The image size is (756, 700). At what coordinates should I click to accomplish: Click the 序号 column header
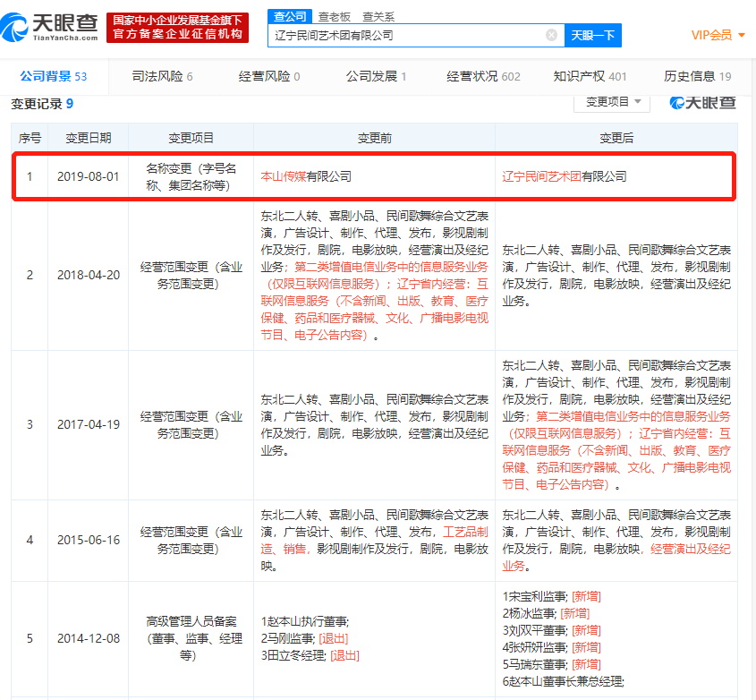(30, 139)
